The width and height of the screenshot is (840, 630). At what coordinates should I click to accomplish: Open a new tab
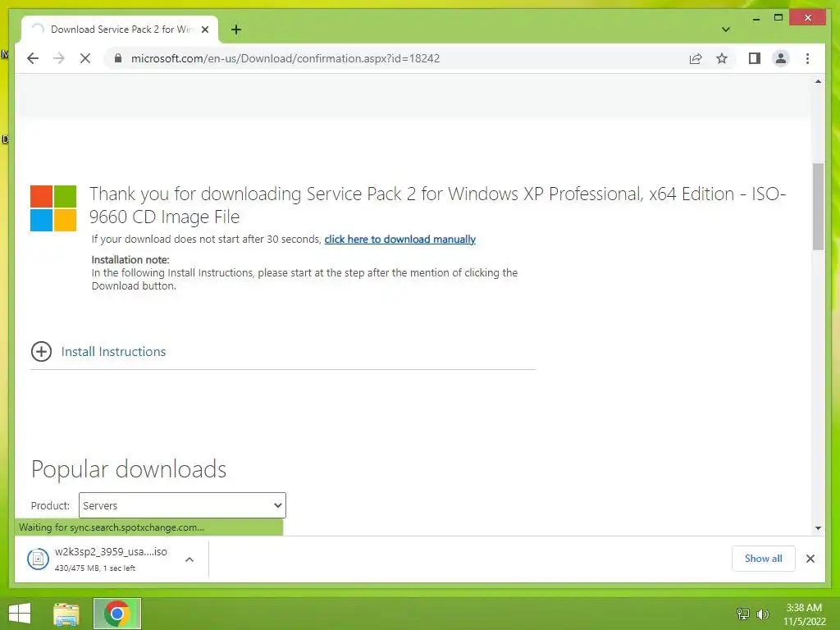(236, 30)
